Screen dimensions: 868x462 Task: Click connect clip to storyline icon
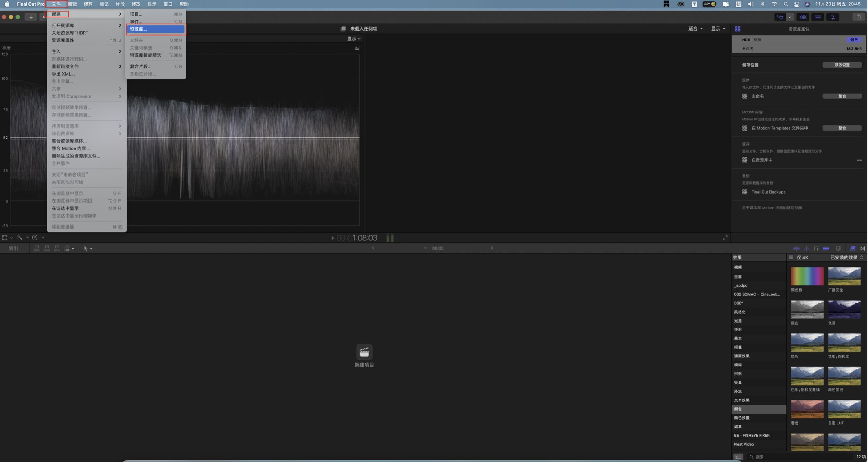click(x=37, y=248)
